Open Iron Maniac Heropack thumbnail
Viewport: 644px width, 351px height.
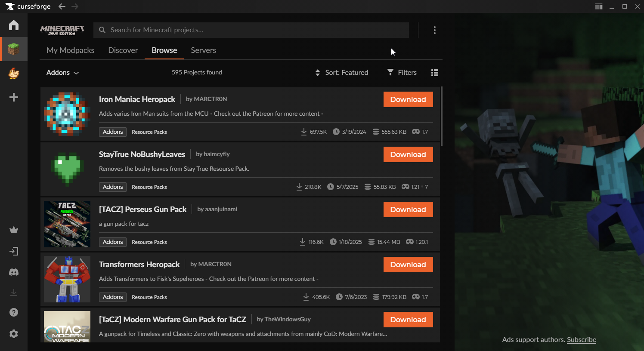click(67, 114)
